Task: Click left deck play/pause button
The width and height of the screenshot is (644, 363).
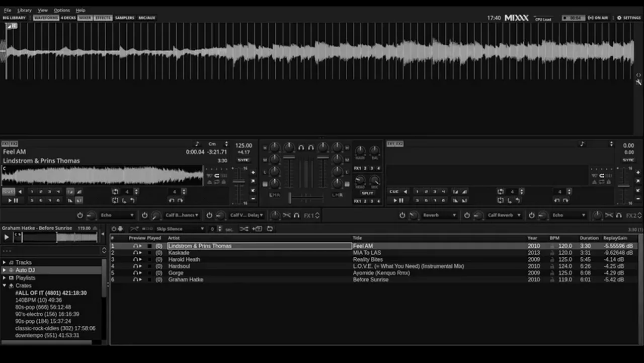Action: tap(13, 200)
